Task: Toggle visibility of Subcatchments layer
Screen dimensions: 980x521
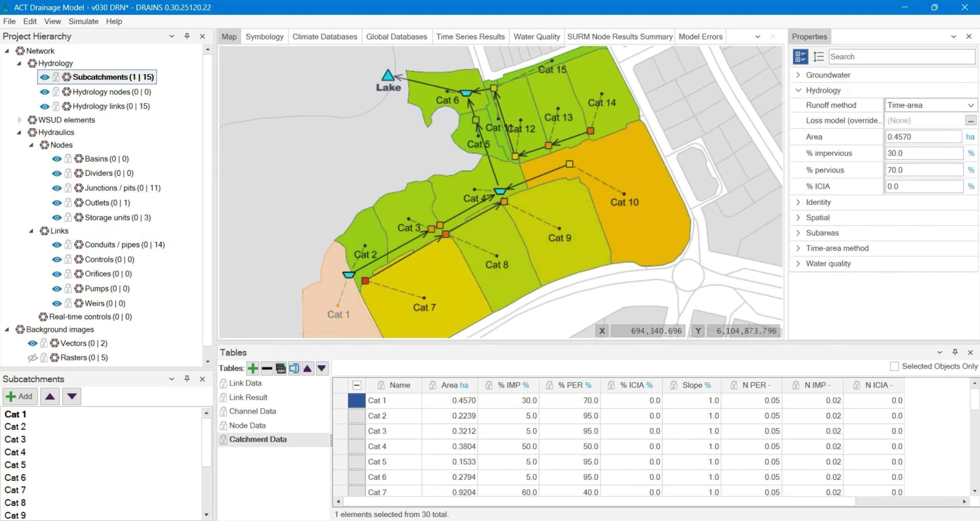Action: tap(44, 77)
